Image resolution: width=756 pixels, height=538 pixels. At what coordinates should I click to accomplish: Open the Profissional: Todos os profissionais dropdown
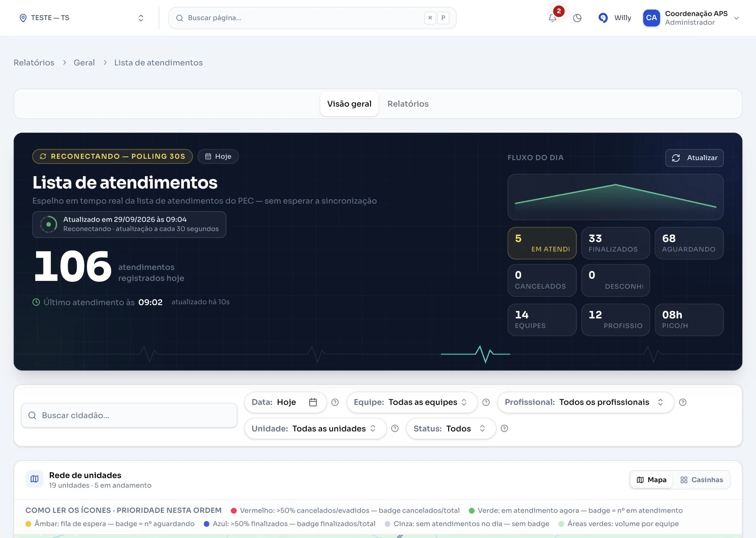pos(585,402)
